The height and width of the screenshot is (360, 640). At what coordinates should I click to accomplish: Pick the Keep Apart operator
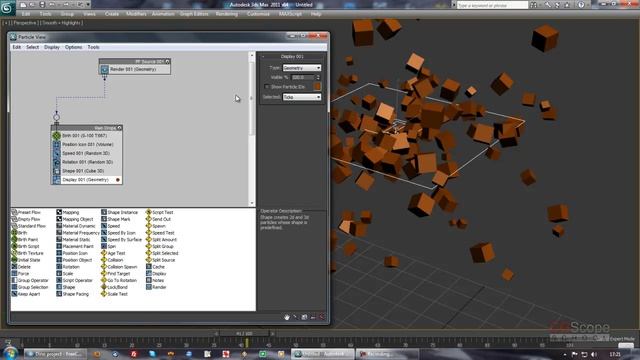25,294
